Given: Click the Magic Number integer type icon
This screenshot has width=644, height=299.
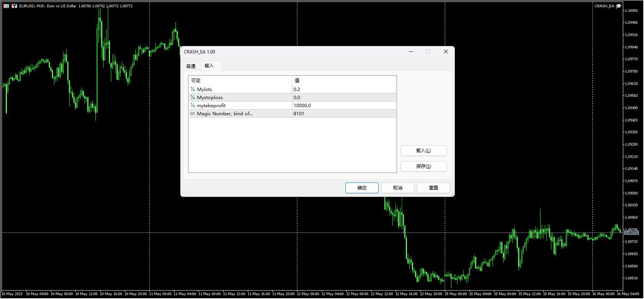Looking at the screenshot, I should point(192,114).
